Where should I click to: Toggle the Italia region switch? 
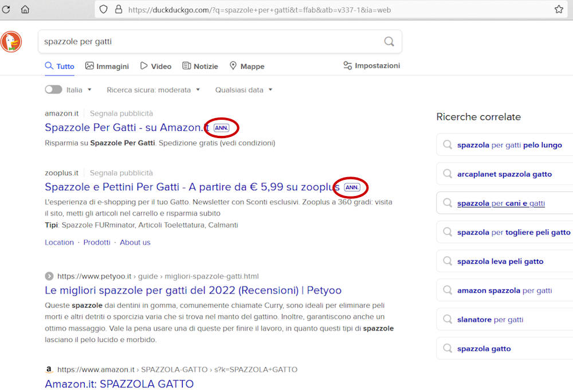[53, 89]
